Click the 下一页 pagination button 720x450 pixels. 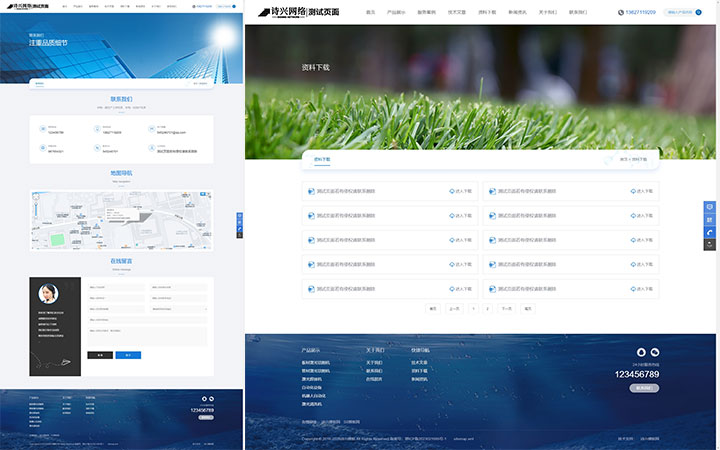click(x=506, y=309)
